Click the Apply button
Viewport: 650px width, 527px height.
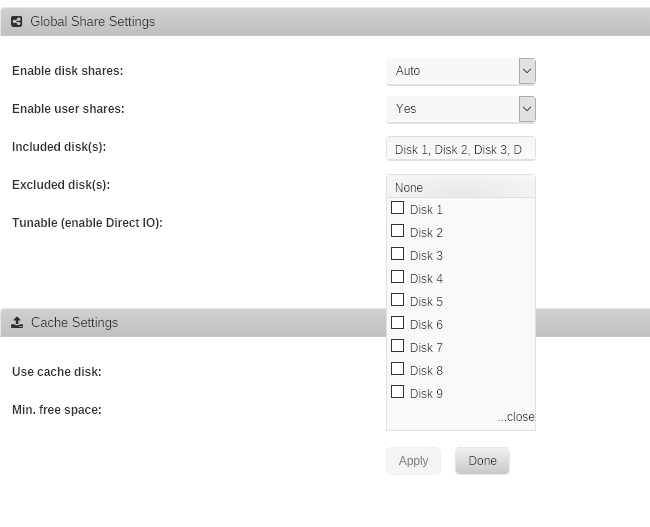(x=413, y=461)
